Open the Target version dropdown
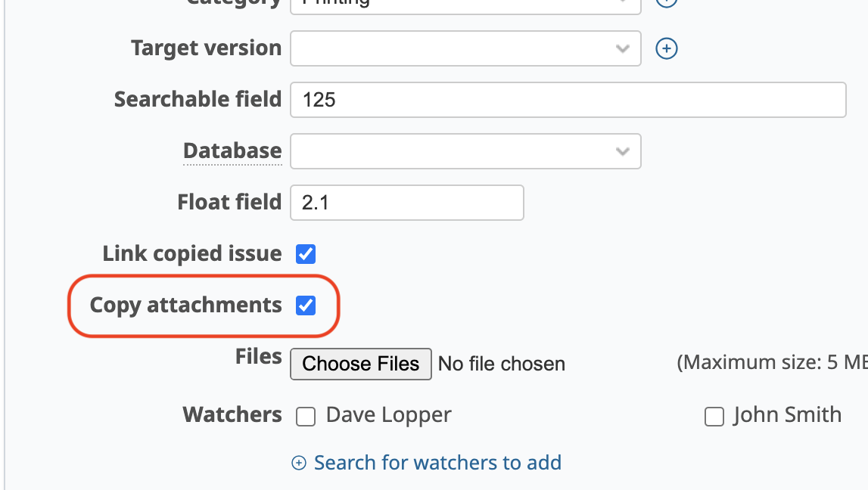 point(454,49)
